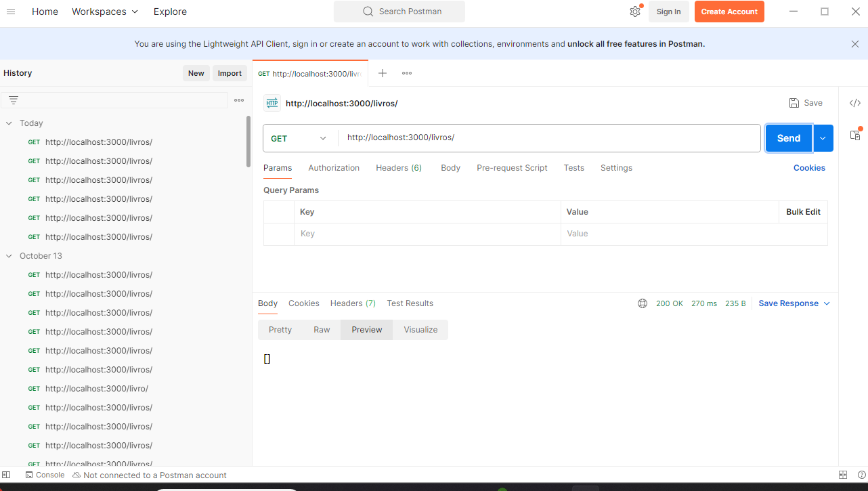Select the Preview response view
868x491 pixels.
pyautogui.click(x=367, y=330)
